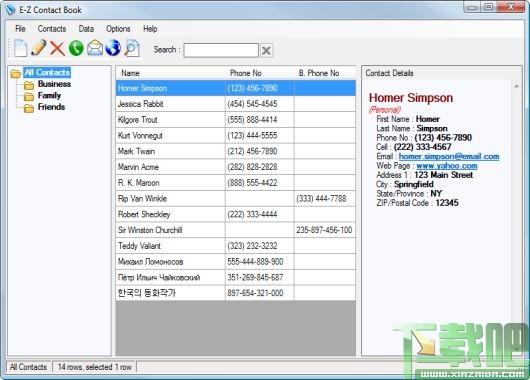Select the Mark Twain row
530x380 pixels.
[236, 151]
